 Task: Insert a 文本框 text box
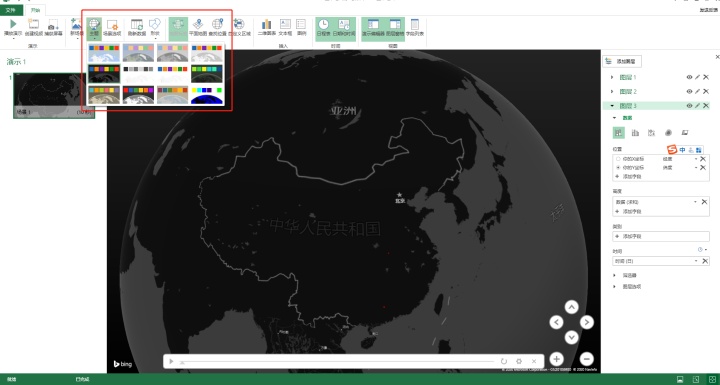pos(285,28)
